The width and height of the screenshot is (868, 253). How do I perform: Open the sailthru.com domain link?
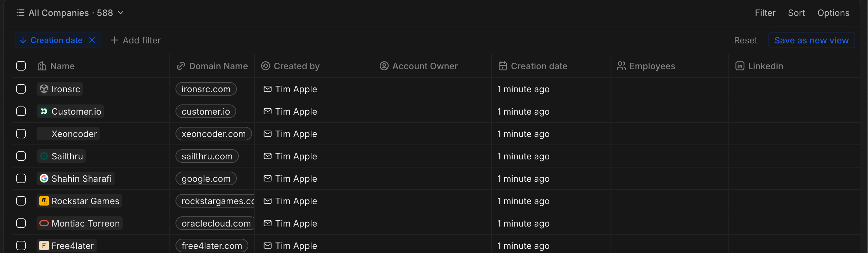point(207,156)
